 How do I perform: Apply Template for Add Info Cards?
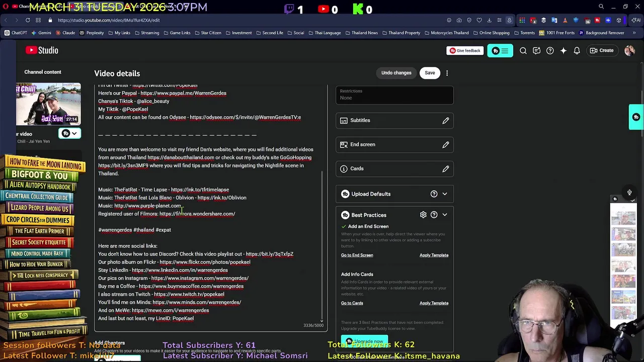pyautogui.click(x=434, y=303)
